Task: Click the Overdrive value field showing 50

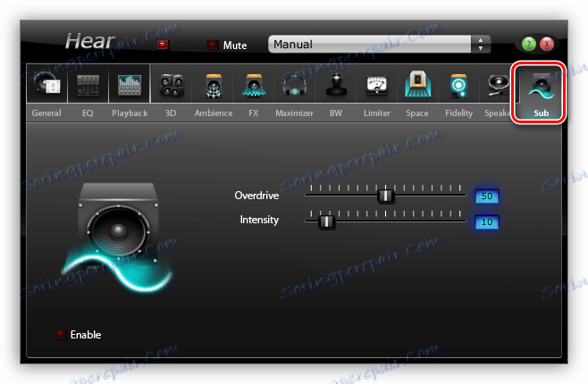Action: (x=487, y=196)
